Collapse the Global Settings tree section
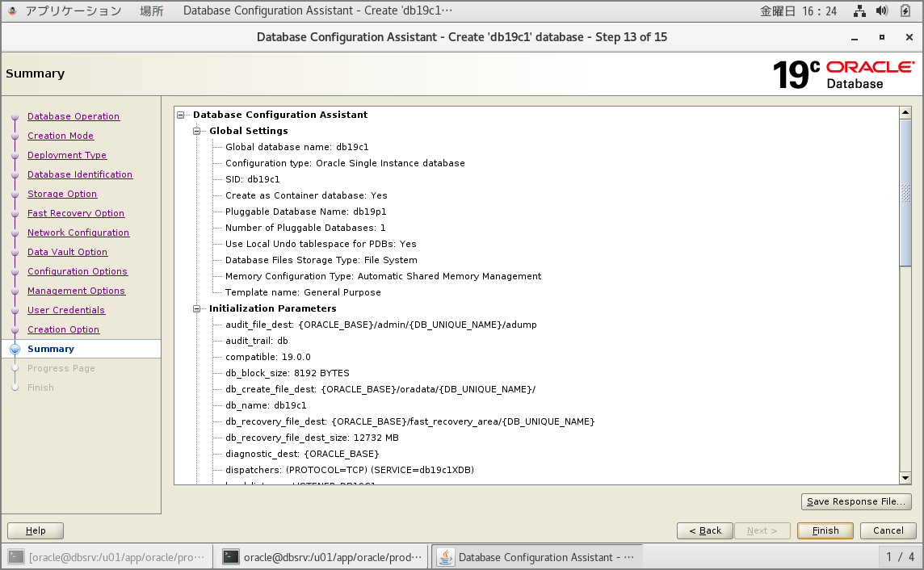Image resolution: width=924 pixels, height=570 pixels. point(197,131)
